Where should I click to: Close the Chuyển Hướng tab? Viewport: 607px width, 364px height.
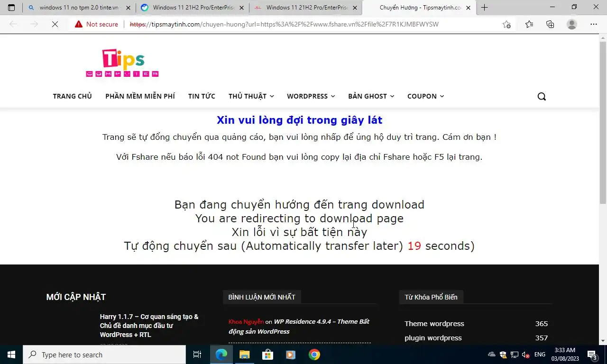469,8
